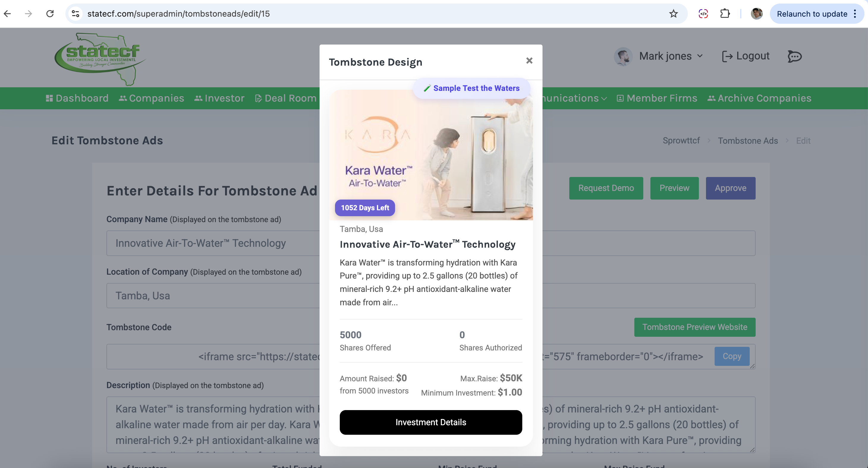Click the Kara Water tombstone image

[x=431, y=155]
